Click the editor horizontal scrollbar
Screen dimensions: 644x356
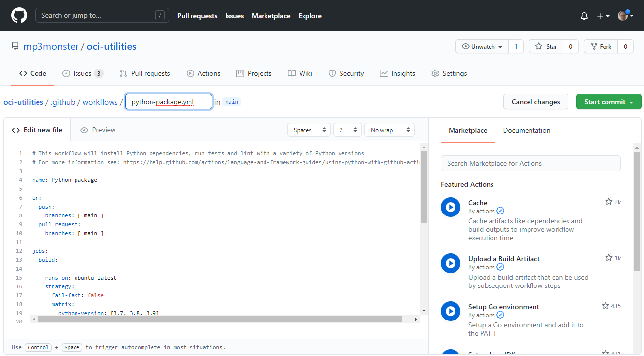pyautogui.click(x=220, y=320)
